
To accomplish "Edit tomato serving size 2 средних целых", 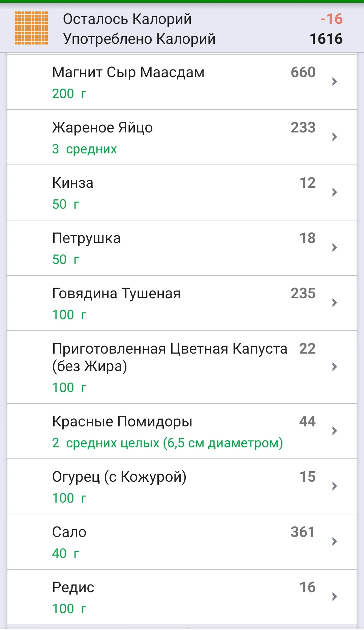I will pyautogui.click(x=167, y=443).
